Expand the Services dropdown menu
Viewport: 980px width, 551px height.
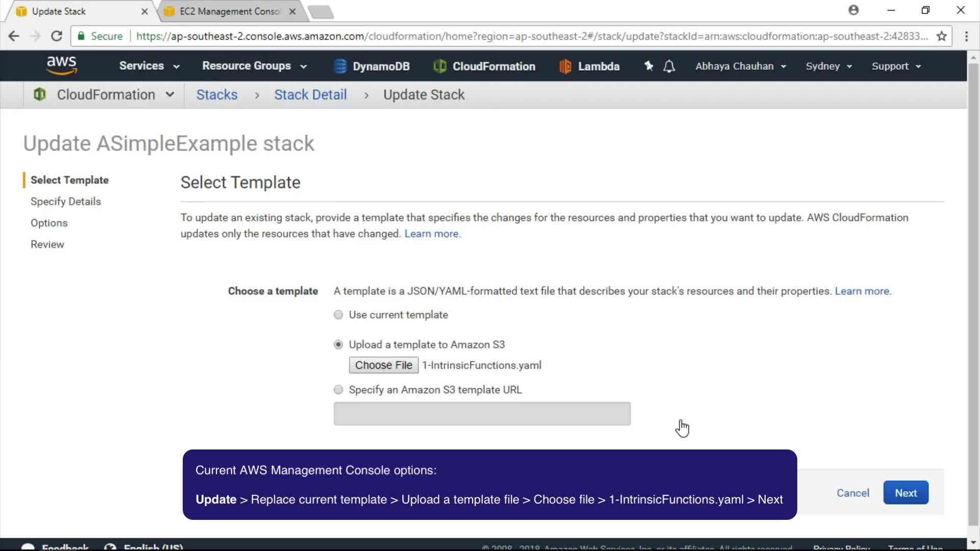coord(149,66)
